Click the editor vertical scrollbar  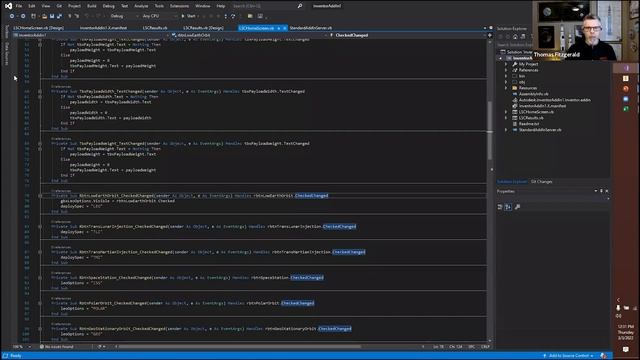coord(490,131)
